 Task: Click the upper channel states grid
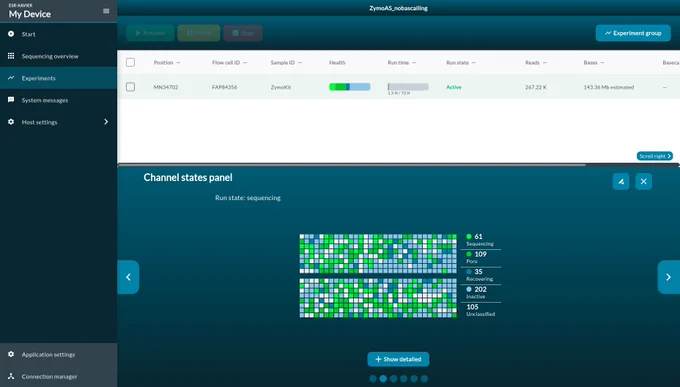coord(378,254)
